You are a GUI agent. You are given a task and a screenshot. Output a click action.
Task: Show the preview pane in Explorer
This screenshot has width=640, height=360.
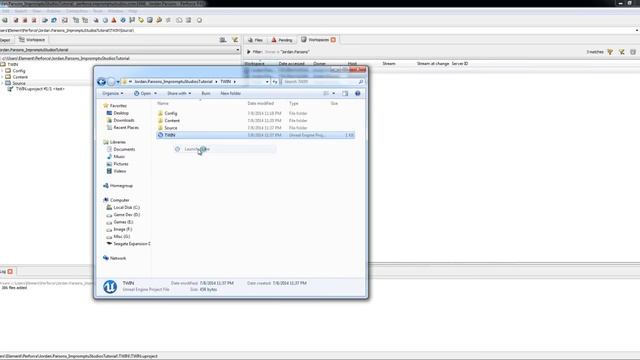345,93
